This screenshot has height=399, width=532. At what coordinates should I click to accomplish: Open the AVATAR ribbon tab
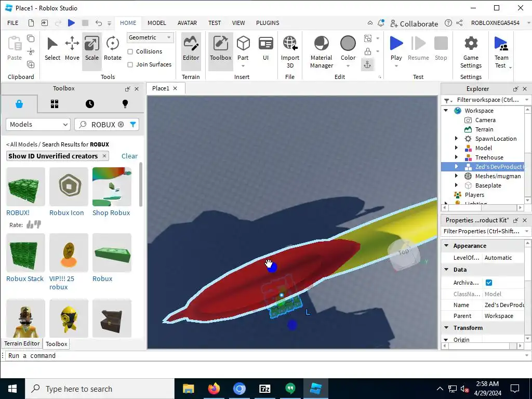coord(187,23)
